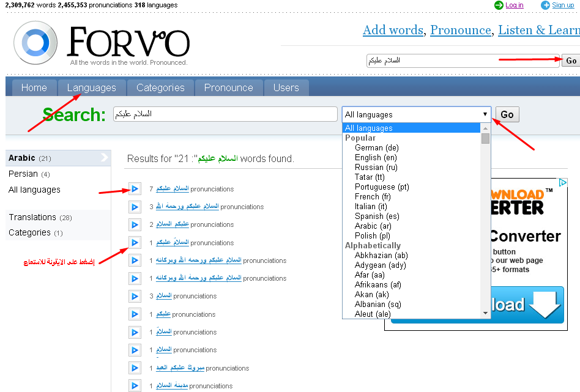580x392 pixels.
Task: Follow the Pronounce link in the header slogan
Action: tap(461, 30)
